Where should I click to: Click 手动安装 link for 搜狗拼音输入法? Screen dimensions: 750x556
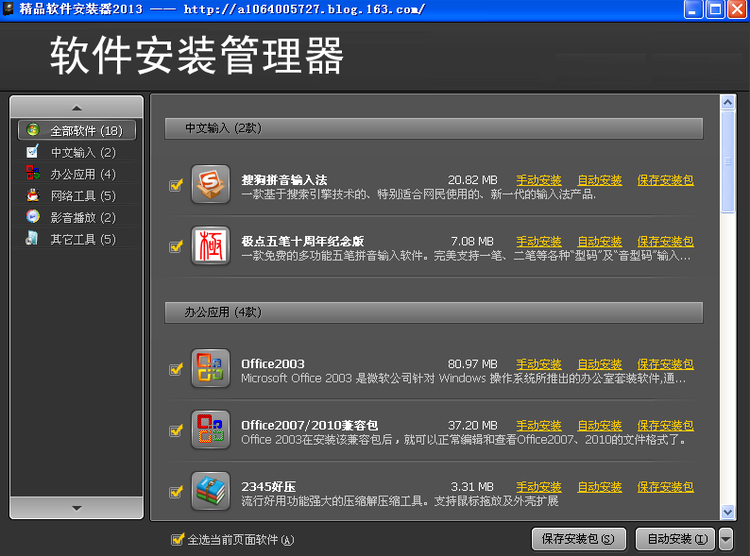[x=539, y=180]
